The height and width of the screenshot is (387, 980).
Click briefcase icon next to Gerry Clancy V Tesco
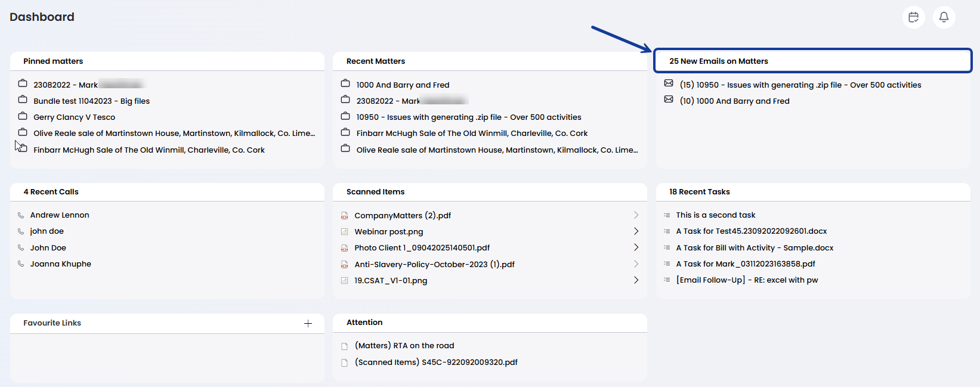click(23, 116)
